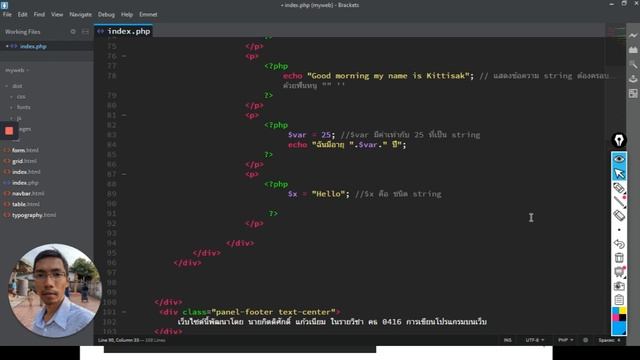Pick the blue color swatch

click(x=615, y=311)
